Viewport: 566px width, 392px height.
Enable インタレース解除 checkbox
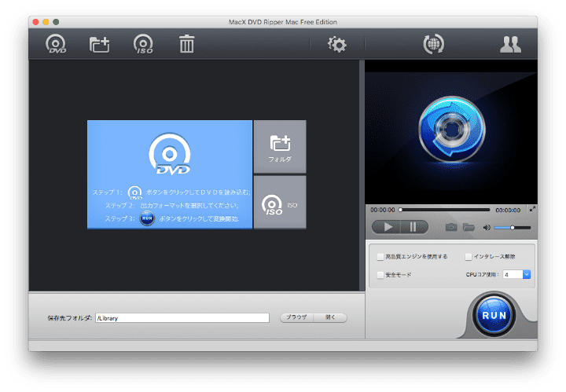[469, 257]
